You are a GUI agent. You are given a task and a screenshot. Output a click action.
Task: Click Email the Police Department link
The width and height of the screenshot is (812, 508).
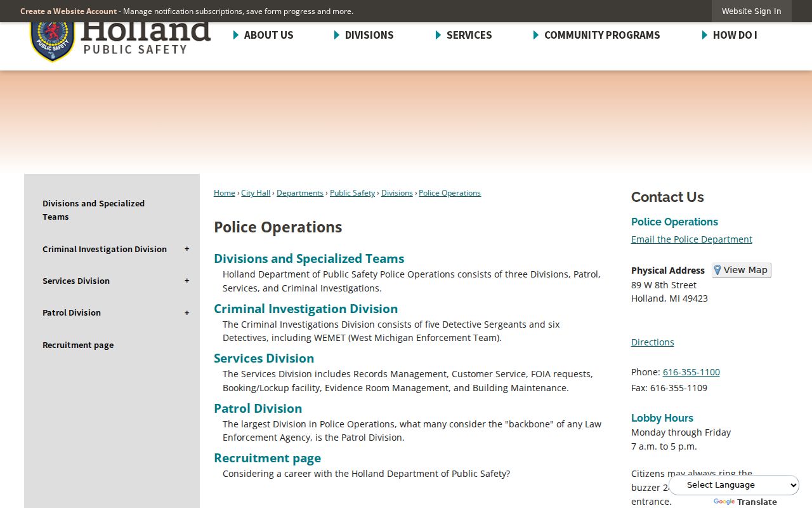pos(691,239)
